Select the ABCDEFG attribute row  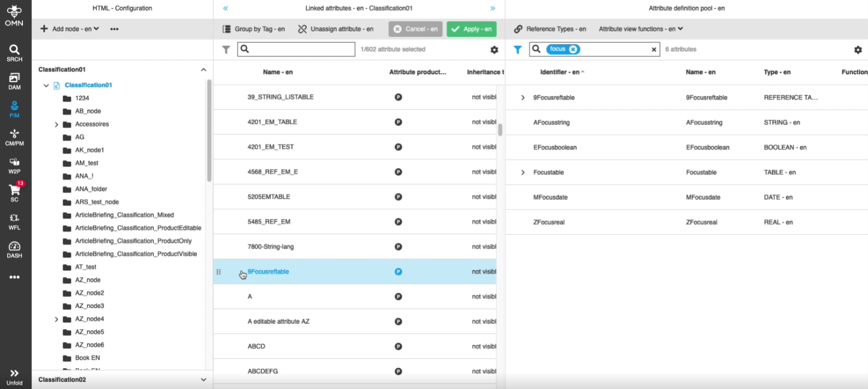tap(355, 371)
